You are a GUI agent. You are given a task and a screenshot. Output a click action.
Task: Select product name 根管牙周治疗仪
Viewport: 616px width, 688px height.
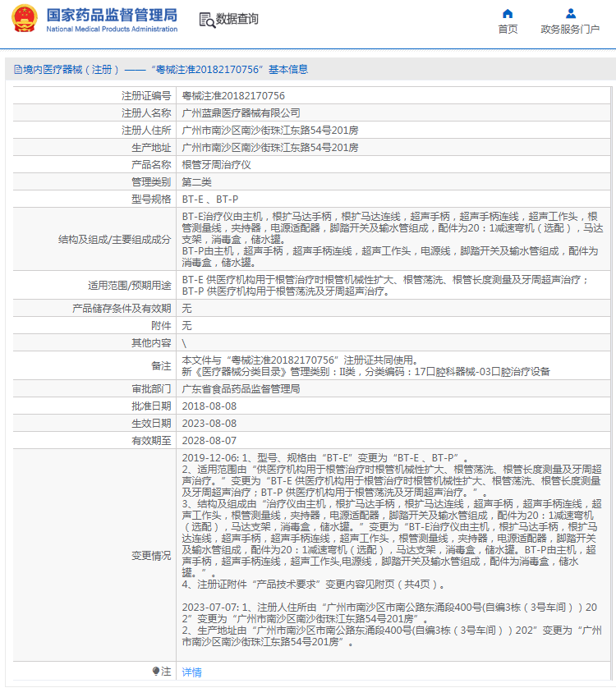pyautogui.click(x=217, y=164)
